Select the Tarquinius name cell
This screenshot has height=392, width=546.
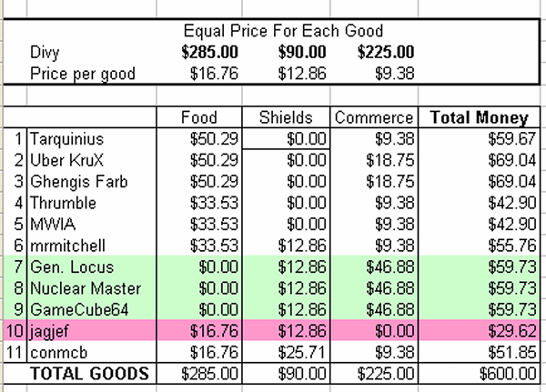(x=92, y=138)
